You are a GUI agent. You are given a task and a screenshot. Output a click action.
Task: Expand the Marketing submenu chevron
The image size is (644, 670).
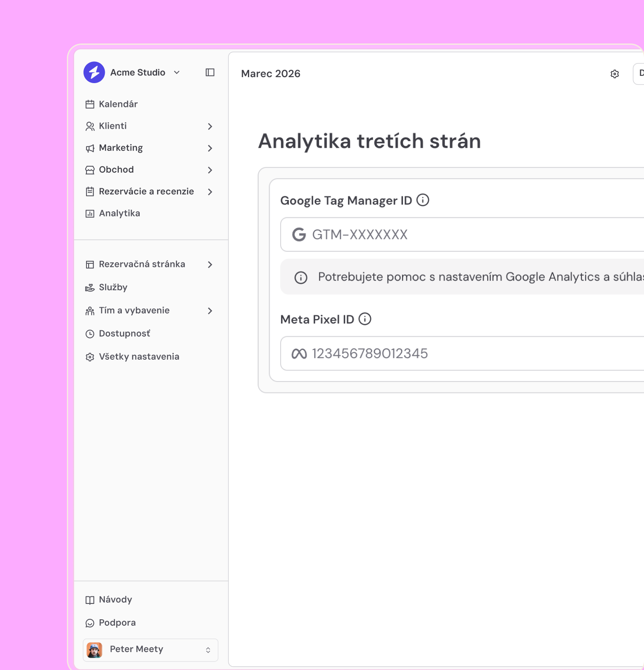tap(210, 148)
